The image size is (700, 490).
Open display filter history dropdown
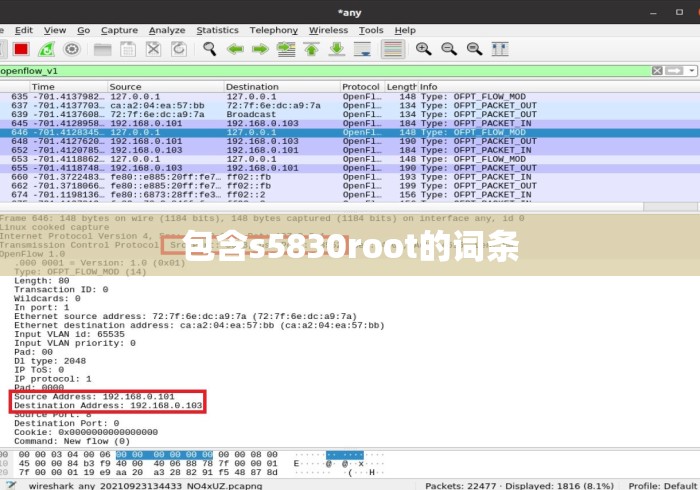(692, 71)
